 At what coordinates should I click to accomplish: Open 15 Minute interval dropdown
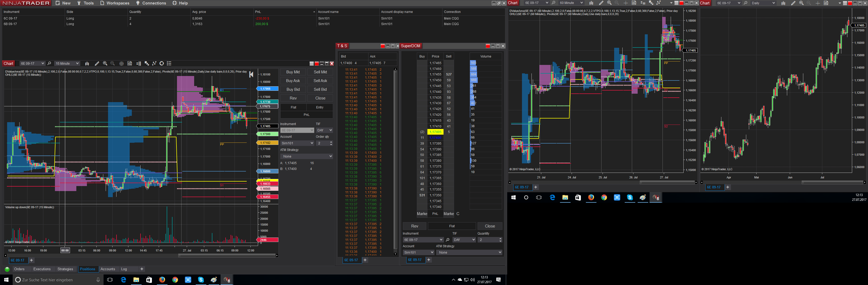click(67, 64)
